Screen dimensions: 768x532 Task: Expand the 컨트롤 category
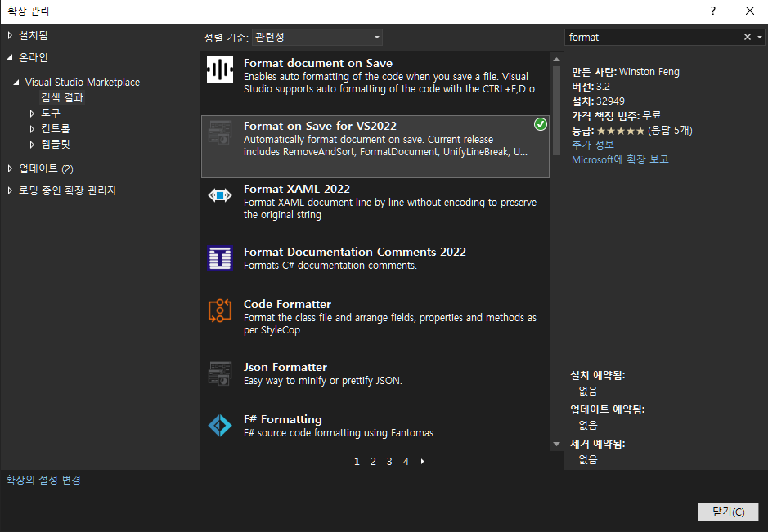(33, 129)
